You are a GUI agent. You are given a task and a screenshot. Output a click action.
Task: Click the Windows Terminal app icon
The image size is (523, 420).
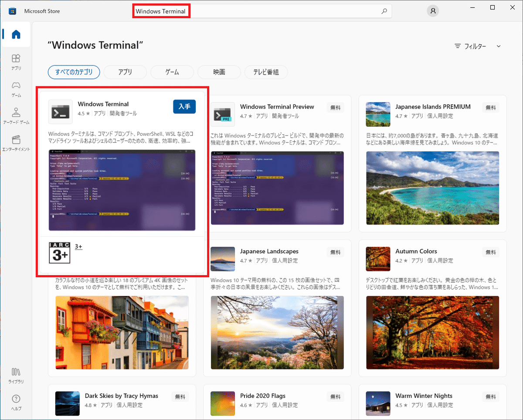point(60,112)
